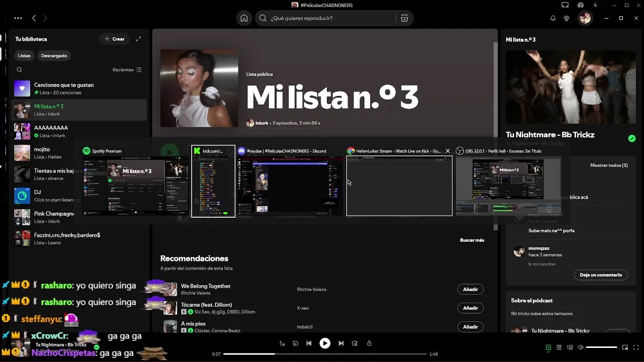Skip back 15 seconds
644x362 pixels.
(x=295, y=343)
